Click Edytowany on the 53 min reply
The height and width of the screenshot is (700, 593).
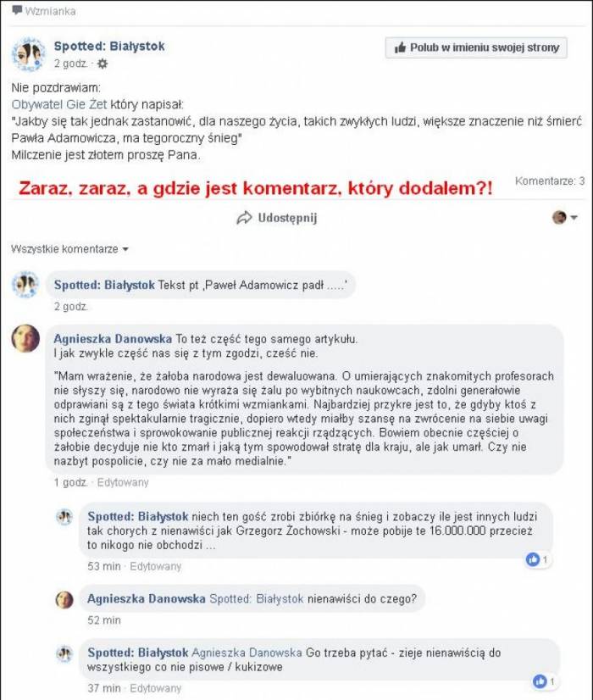coord(156,566)
